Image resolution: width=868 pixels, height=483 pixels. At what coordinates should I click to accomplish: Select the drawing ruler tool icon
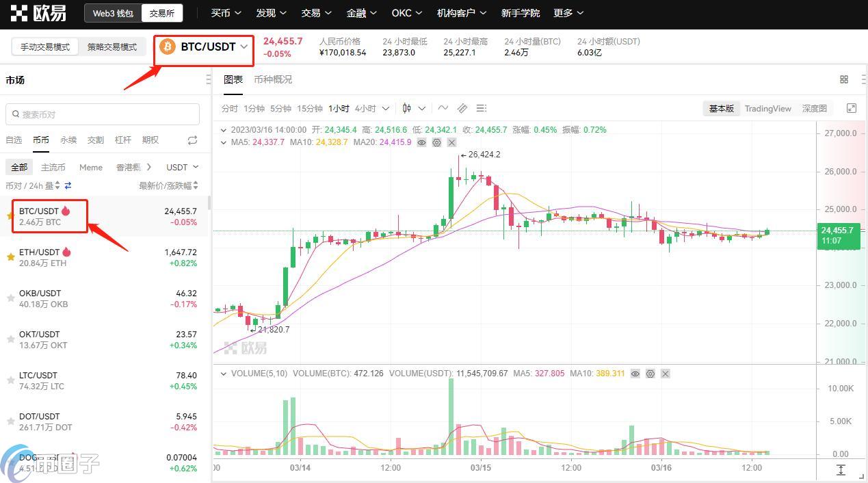point(462,108)
